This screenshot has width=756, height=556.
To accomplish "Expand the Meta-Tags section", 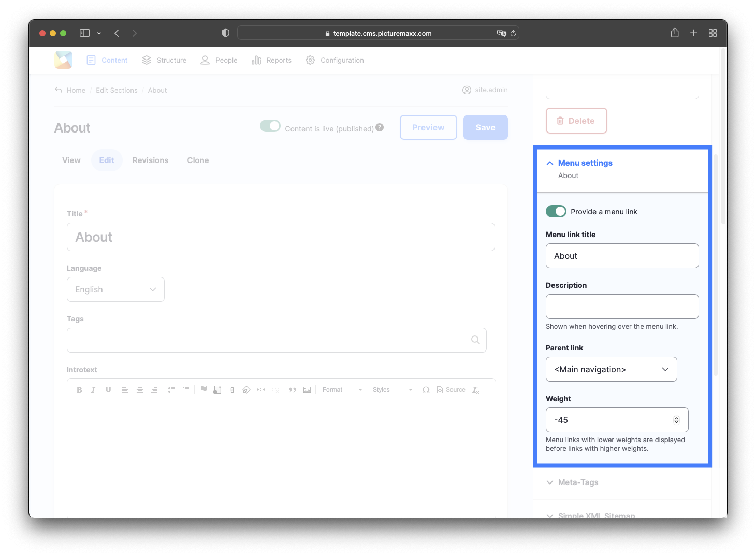I will pos(577,482).
